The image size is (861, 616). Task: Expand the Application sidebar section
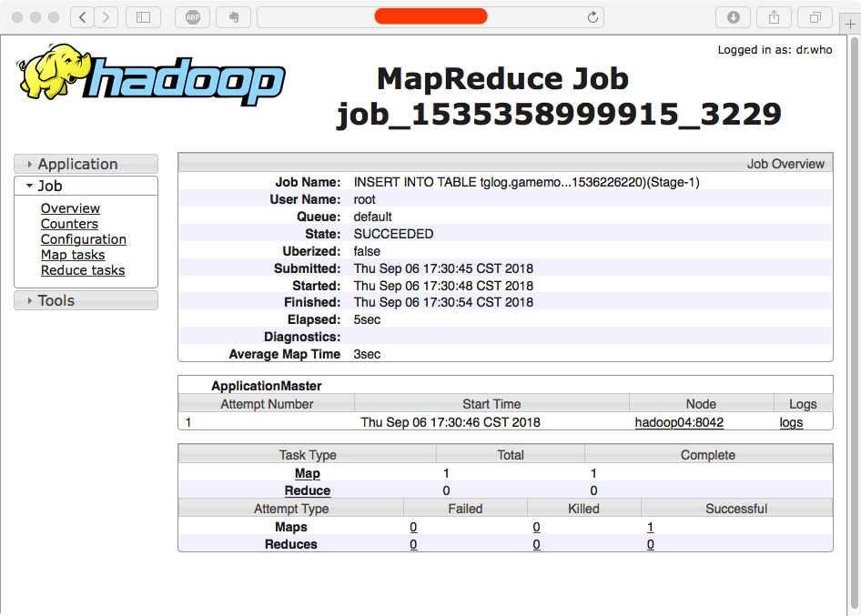86,164
